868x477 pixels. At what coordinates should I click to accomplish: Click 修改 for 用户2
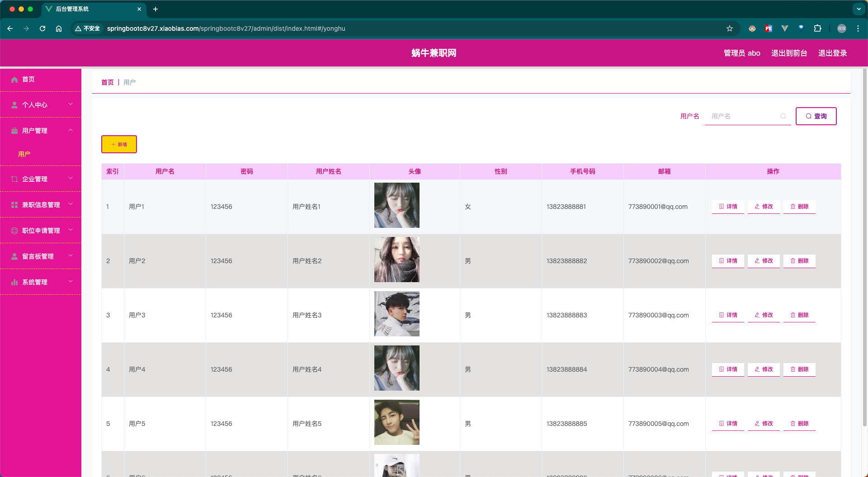pos(764,261)
